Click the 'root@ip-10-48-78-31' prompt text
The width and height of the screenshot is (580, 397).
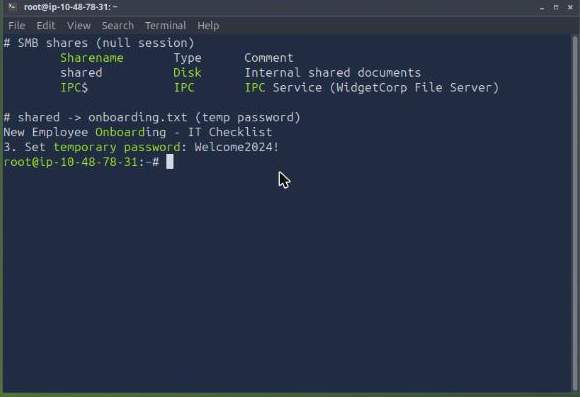pos(71,162)
